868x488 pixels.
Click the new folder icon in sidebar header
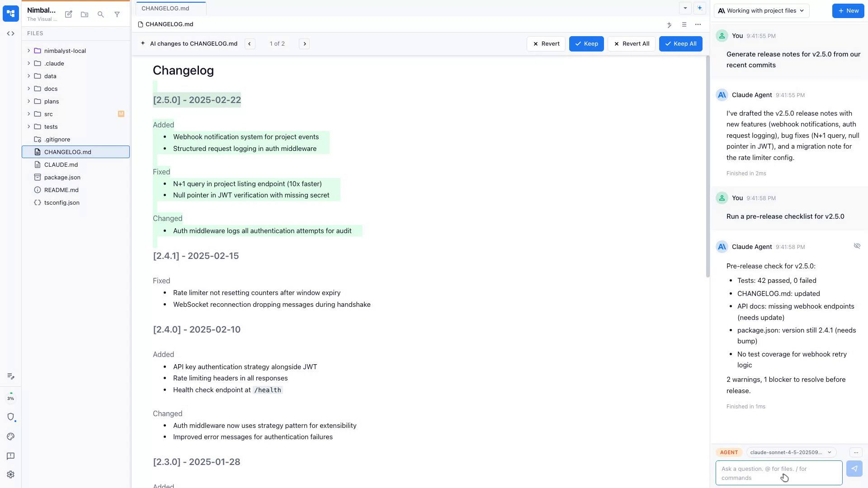pyautogui.click(x=85, y=14)
